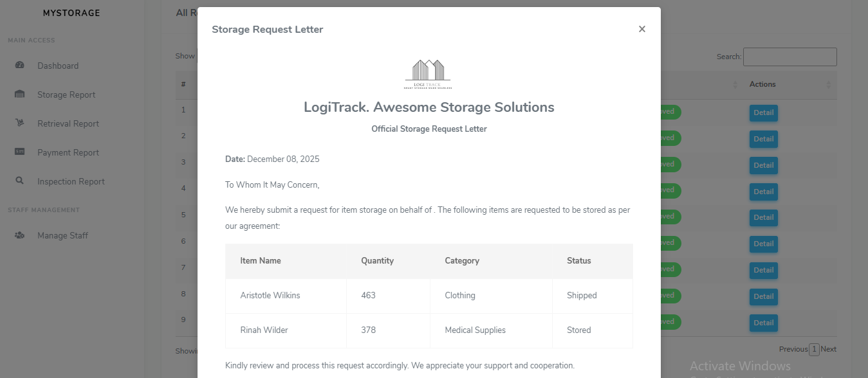
Task: Click the Detail button in row 1
Action: 763,113
